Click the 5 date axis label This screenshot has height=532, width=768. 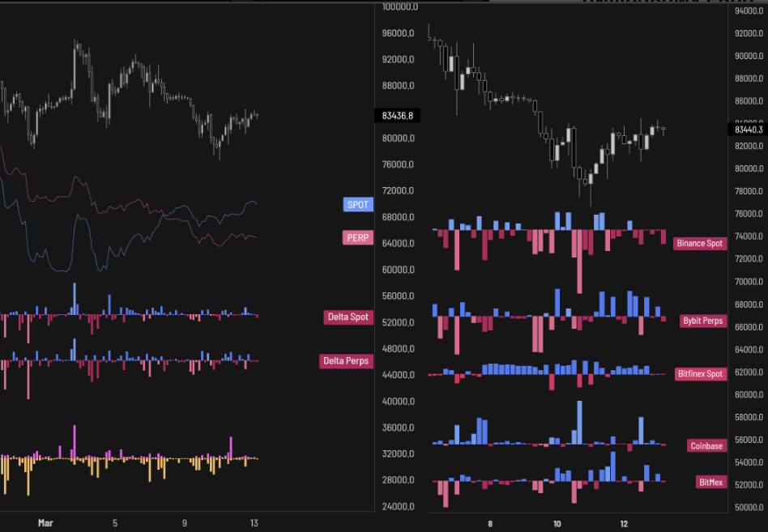(114, 523)
